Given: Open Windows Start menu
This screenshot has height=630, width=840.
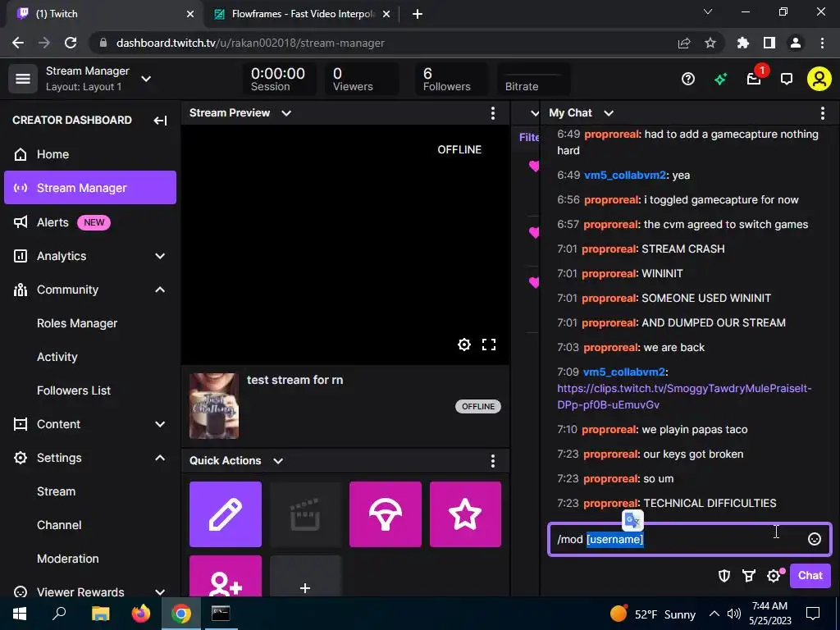Looking at the screenshot, I should (20, 614).
